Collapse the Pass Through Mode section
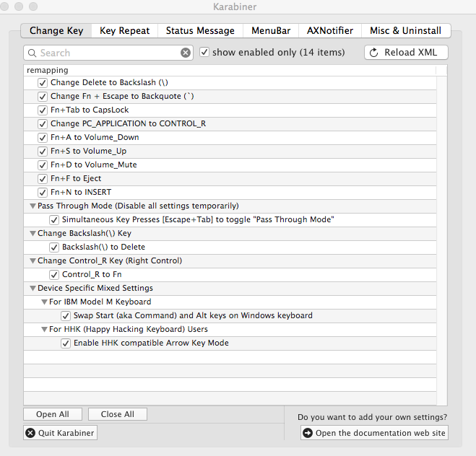 (x=33, y=206)
